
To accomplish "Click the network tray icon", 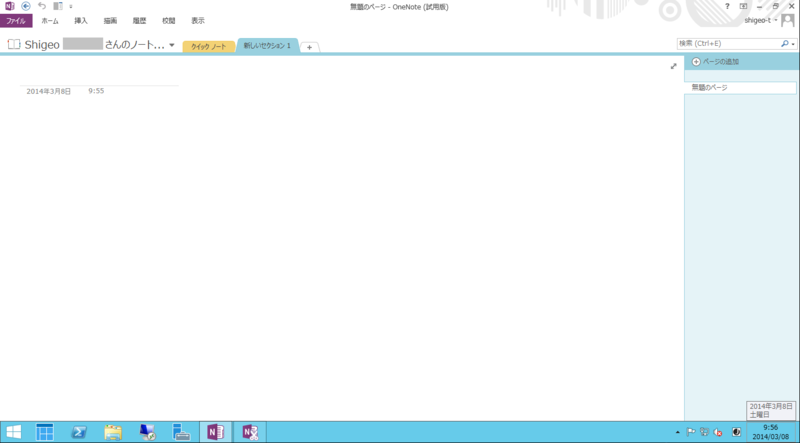I will [705, 432].
